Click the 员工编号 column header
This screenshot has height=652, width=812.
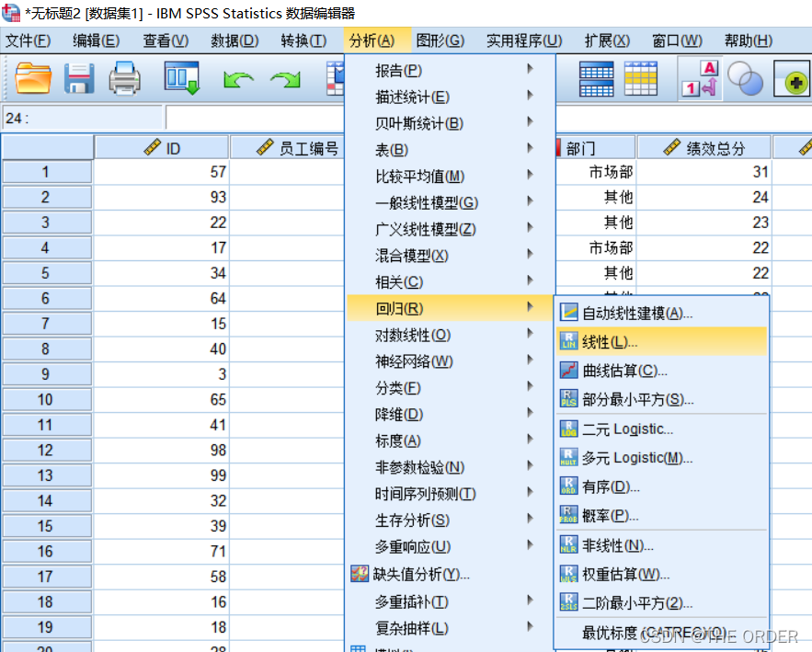pyautogui.click(x=288, y=148)
